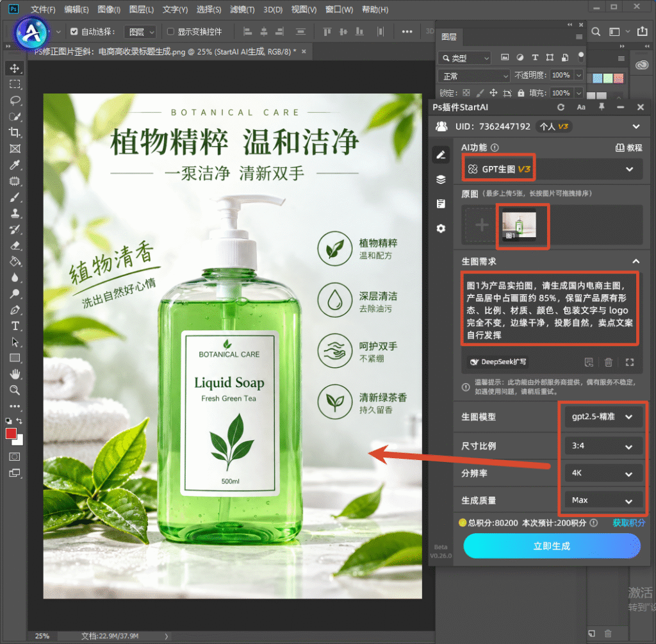Open the 编辑(E) menu
Viewport: 656px width, 644px height.
tap(76, 9)
